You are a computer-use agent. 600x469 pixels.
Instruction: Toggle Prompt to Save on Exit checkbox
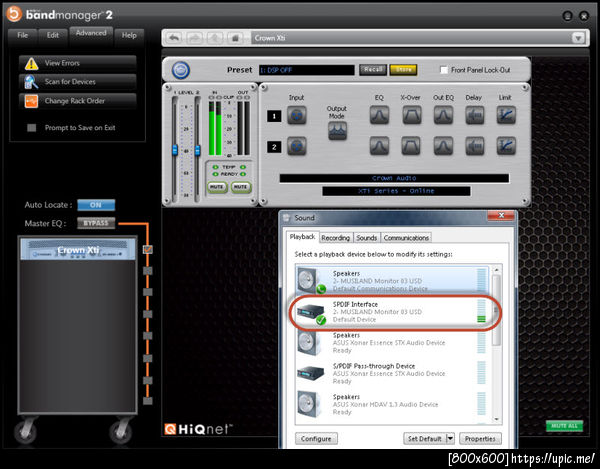click(32, 128)
